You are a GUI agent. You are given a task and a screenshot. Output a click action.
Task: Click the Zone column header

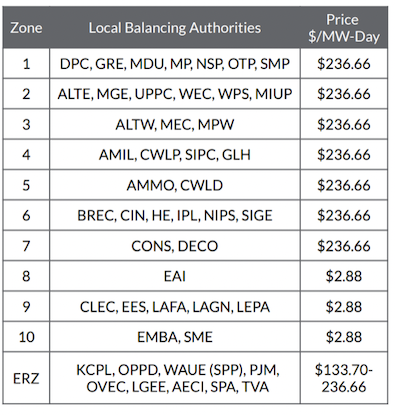(x=26, y=28)
